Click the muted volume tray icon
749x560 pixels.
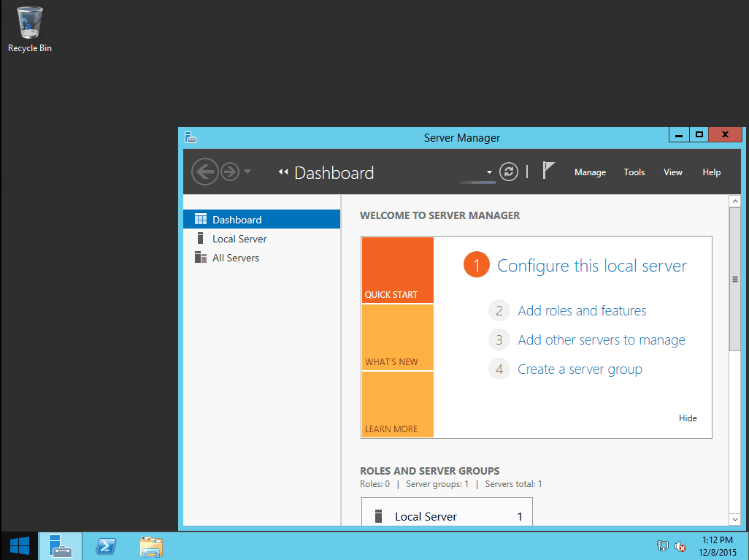point(680,545)
